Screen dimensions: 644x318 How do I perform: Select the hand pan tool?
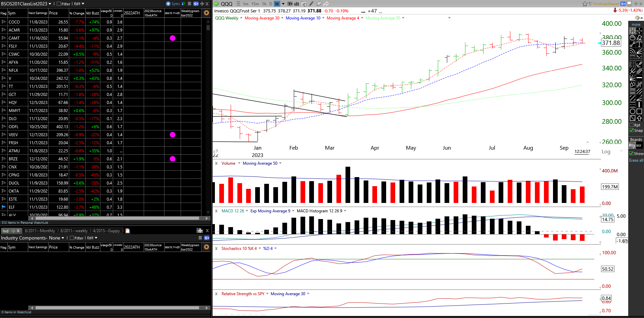pos(633,38)
